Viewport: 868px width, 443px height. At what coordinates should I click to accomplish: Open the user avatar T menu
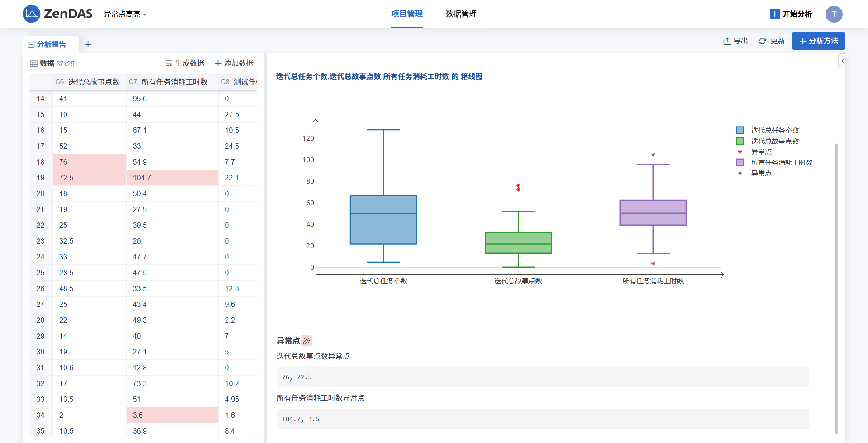click(x=834, y=14)
